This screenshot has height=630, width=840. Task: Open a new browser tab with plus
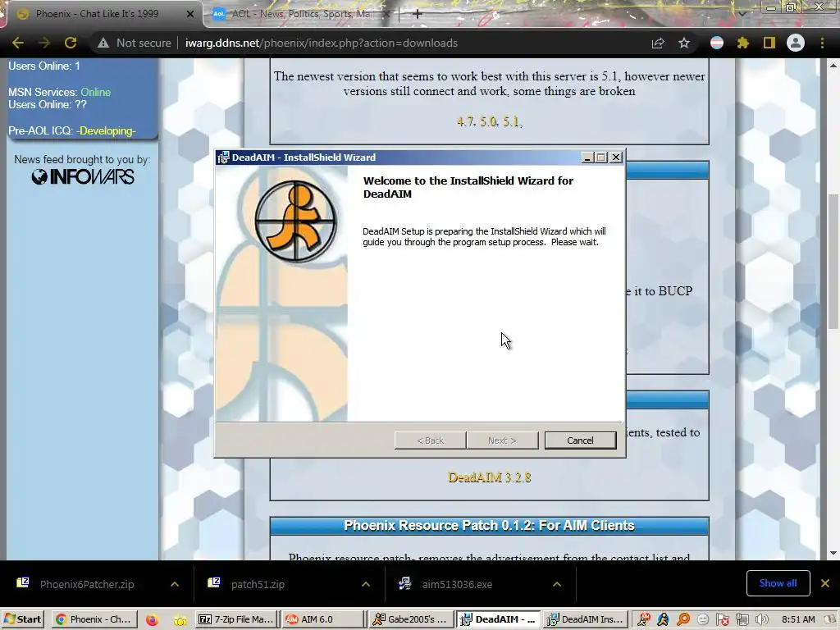point(418,14)
